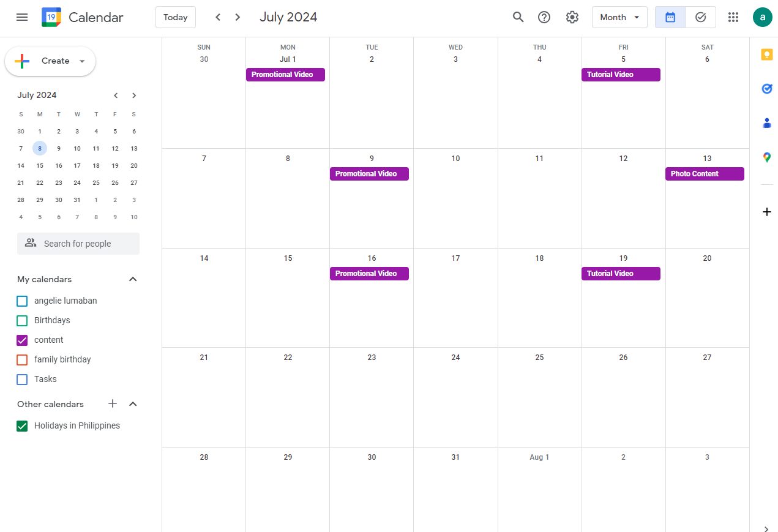Click the Search for people field

point(78,244)
